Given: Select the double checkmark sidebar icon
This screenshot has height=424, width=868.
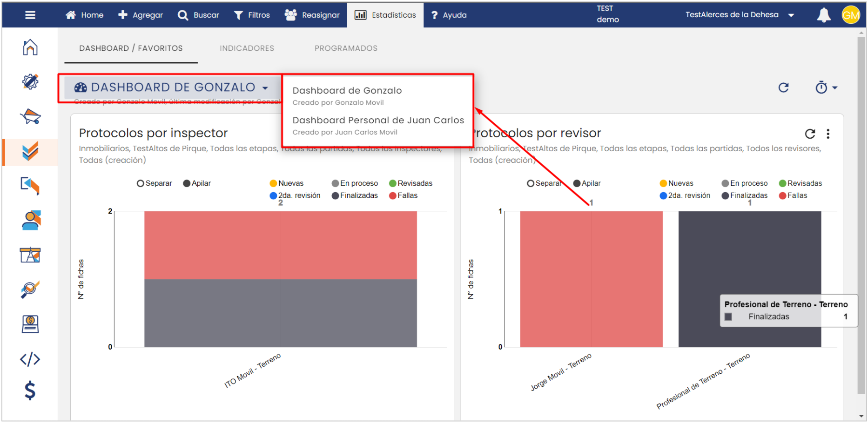Looking at the screenshot, I should (30, 152).
